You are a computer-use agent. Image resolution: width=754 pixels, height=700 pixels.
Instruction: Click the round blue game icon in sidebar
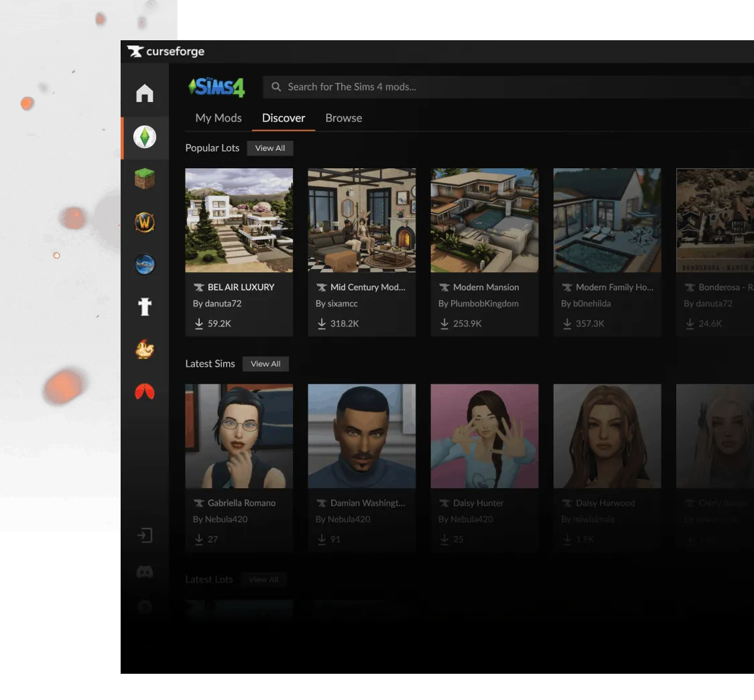tap(145, 264)
